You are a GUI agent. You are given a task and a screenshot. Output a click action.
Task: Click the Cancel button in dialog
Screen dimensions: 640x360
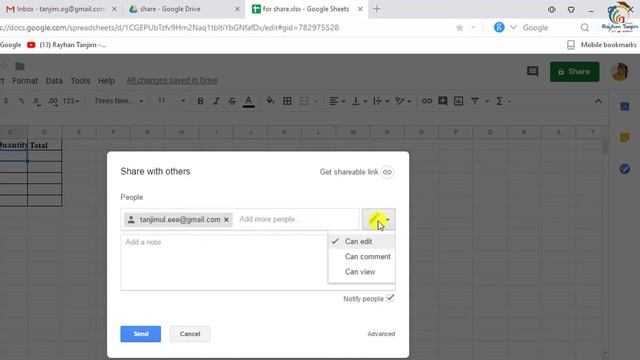click(x=190, y=334)
